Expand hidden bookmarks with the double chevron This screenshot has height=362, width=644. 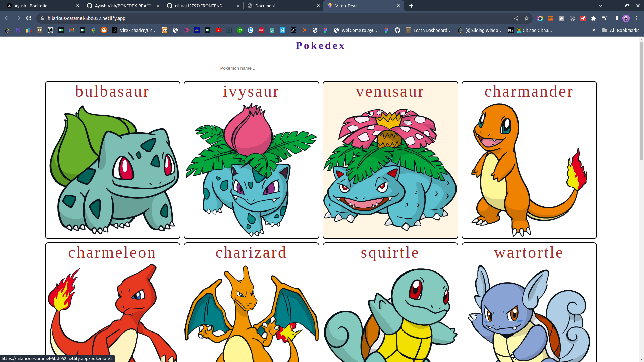click(x=594, y=30)
